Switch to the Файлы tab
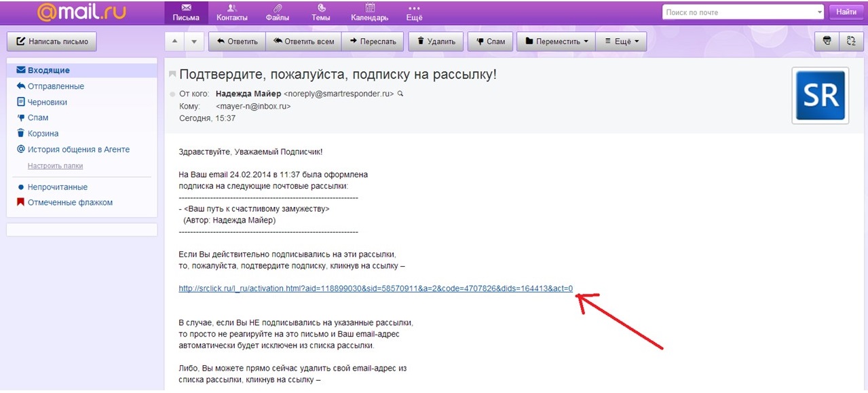 [x=277, y=12]
